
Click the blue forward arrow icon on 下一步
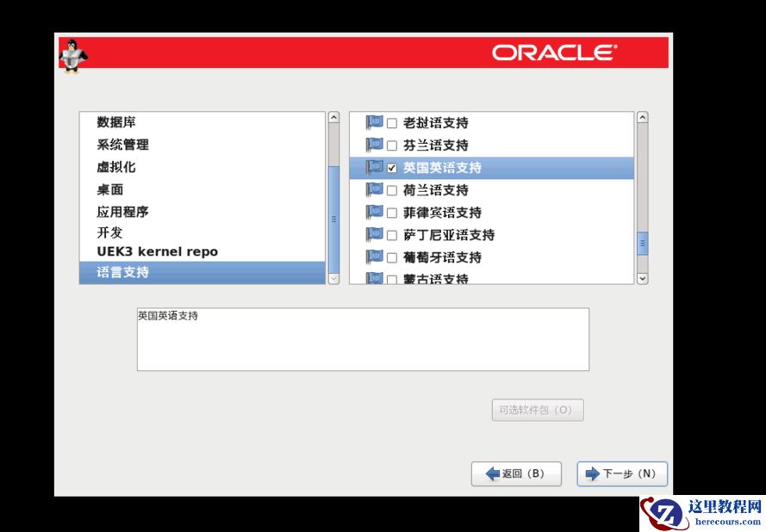tap(592, 473)
